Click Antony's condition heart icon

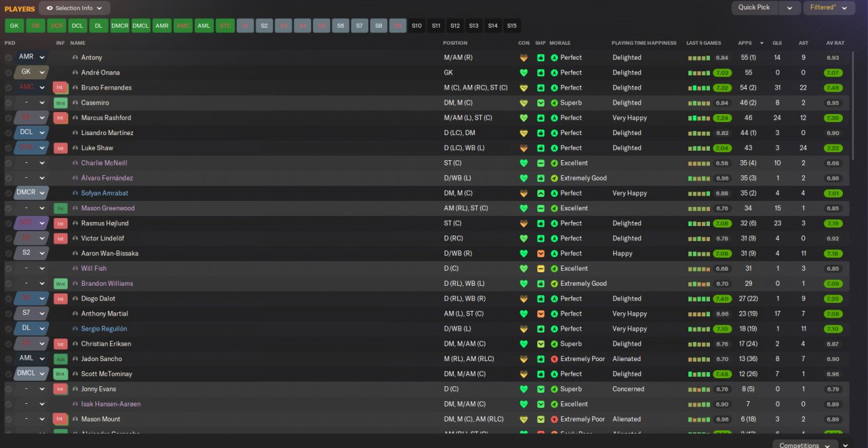tap(523, 58)
